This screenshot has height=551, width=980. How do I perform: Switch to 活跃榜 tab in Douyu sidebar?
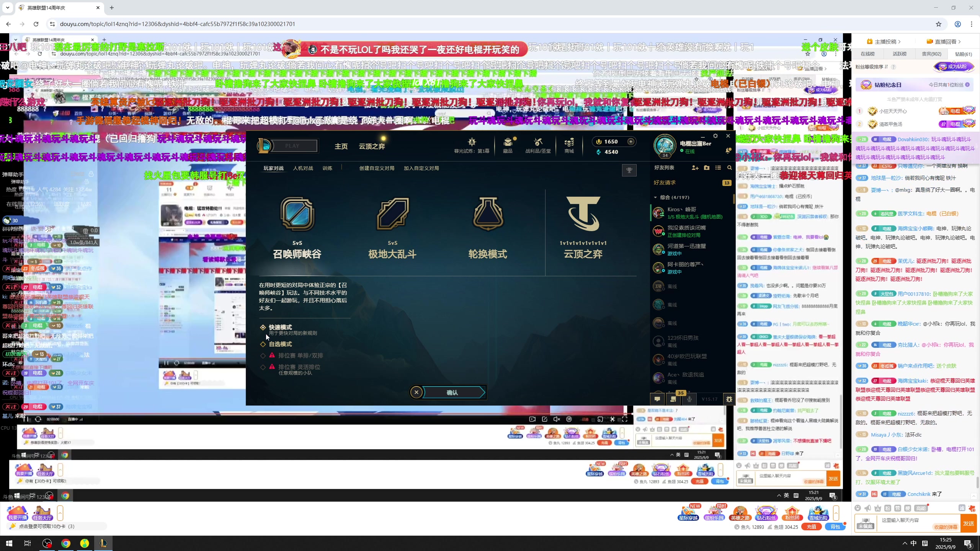point(900,54)
